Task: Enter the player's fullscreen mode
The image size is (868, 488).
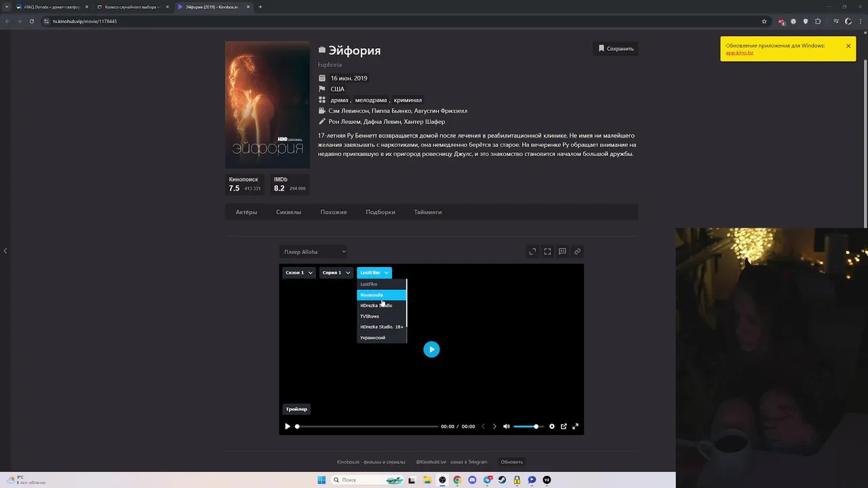Action: 576,426
